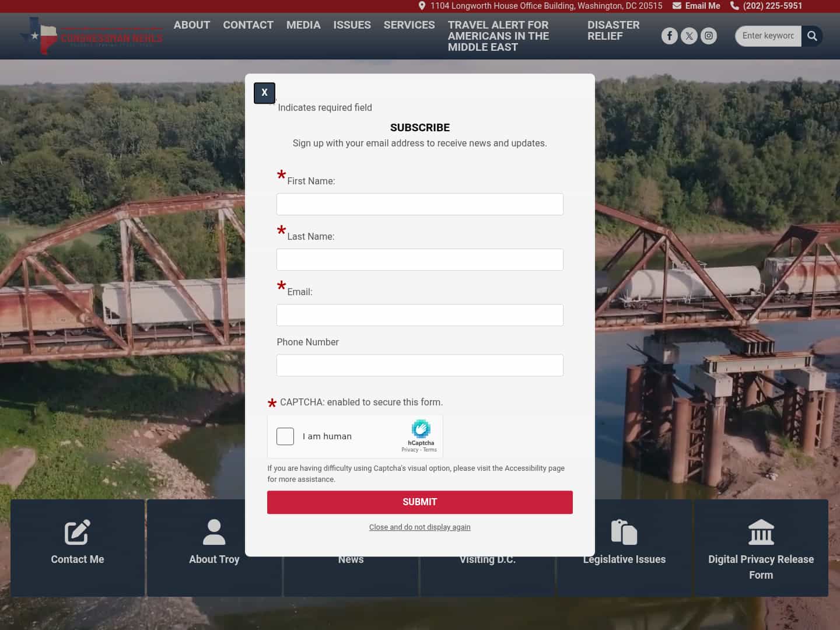Submit the subscribe form
Image resolution: width=840 pixels, height=630 pixels.
pos(420,502)
